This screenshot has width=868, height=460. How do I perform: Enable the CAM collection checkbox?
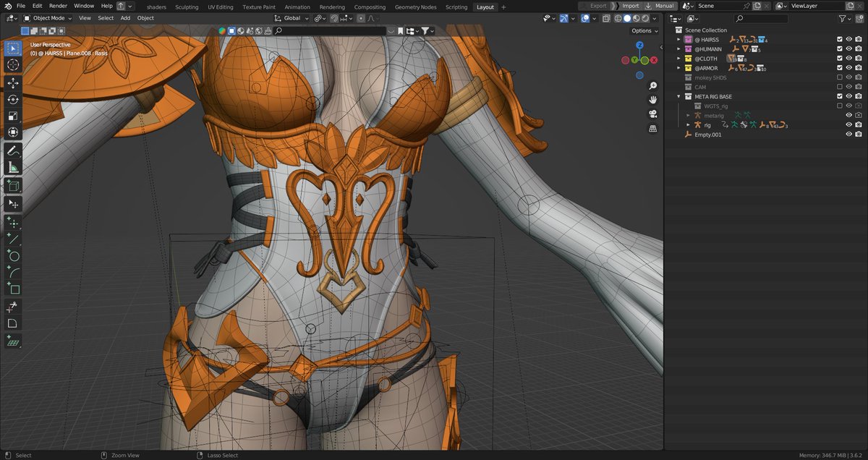(x=839, y=87)
